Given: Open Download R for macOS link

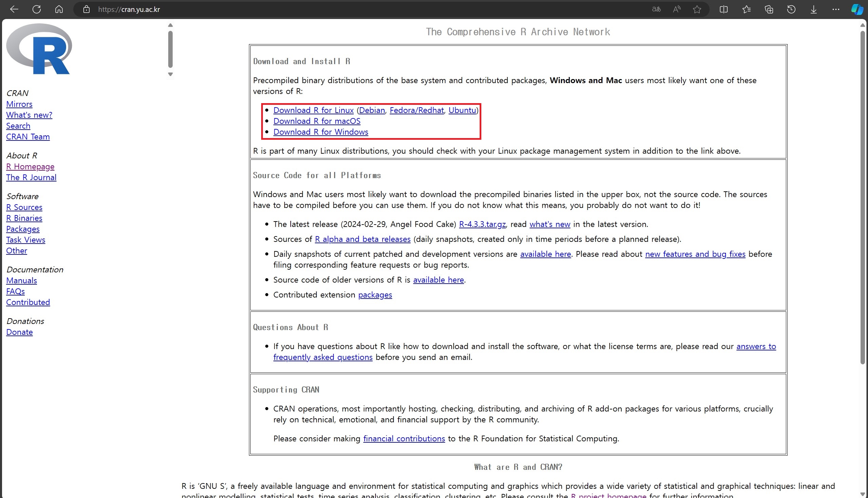Looking at the screenshot, I should 316,121.
